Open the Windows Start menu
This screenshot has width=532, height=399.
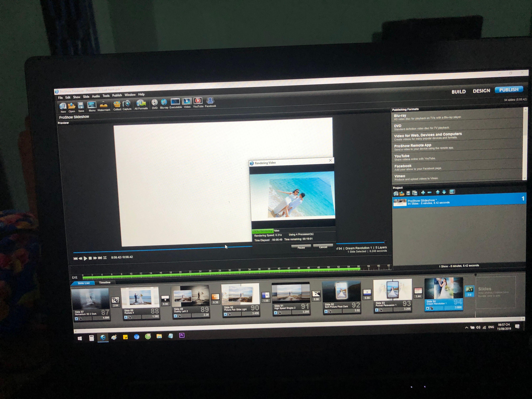point(80,338)
